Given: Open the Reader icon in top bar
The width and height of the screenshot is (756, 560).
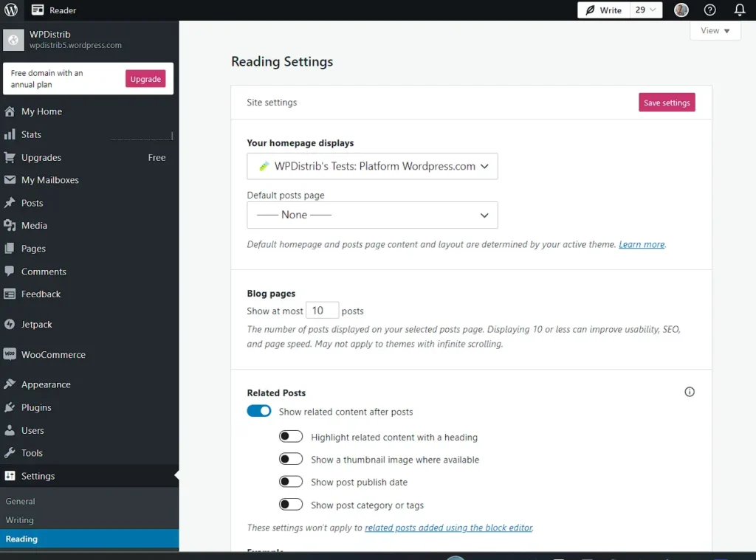Looking at the screenshot, I should (x=38, y=10).
